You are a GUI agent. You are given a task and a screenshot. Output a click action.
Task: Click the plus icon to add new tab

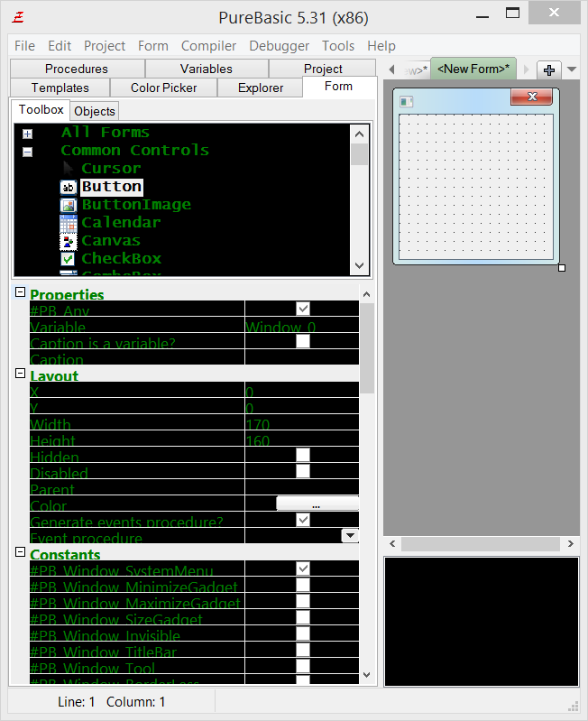click(548, 70)
